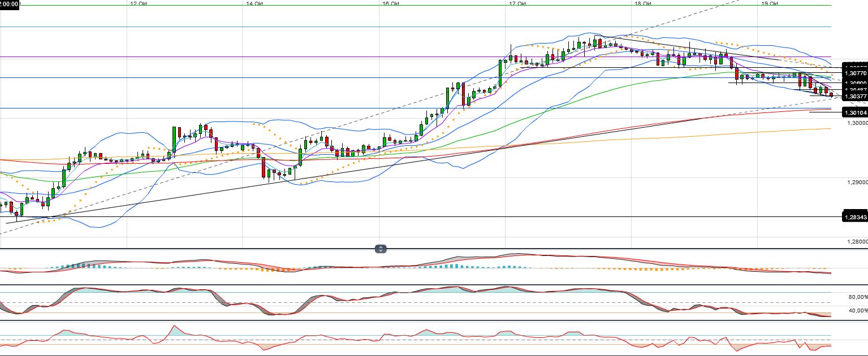Click the 1,30377 price tag label
868x356 pixels.
click(854, 96)
